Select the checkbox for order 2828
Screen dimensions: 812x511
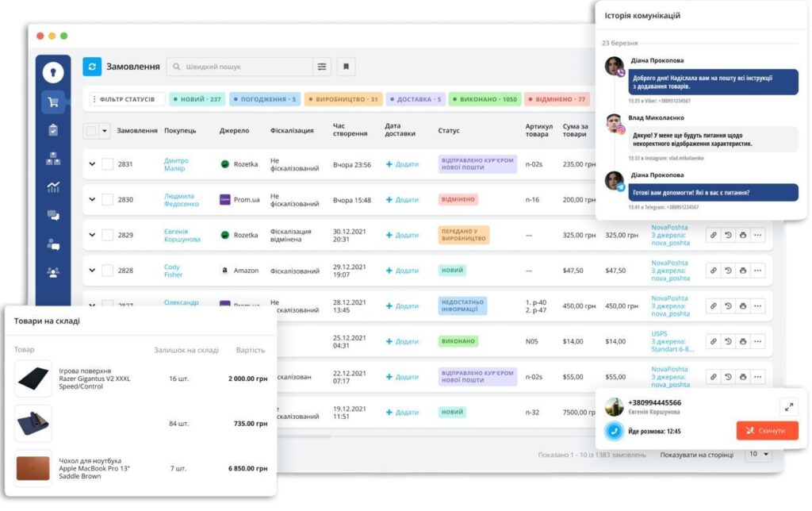tap(107, 271)
